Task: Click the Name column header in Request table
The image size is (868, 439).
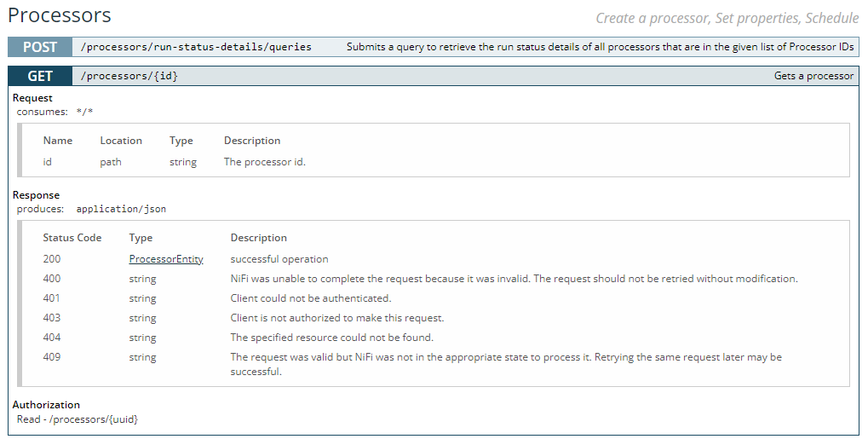Action: coord(58,141)
